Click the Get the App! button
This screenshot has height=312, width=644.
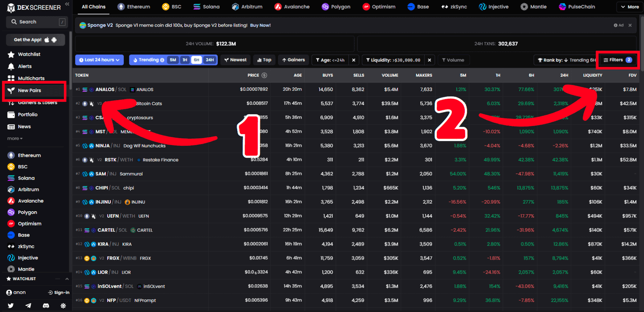[x=35, y=40]
